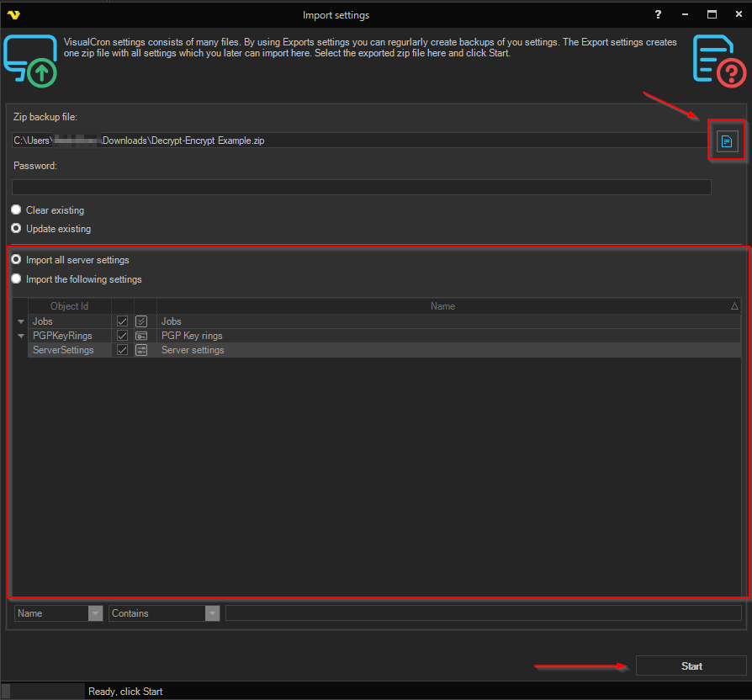Screen dimensions: 752x700
Task: Click the Jobs type icon in table
Action: [x=141, y=321]
